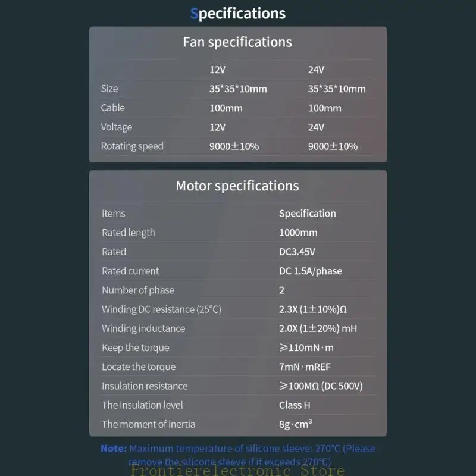Click the Winding inductance row label
This screenshot has width=476, height=476.
pyautogui.click(x=143, y=328)
